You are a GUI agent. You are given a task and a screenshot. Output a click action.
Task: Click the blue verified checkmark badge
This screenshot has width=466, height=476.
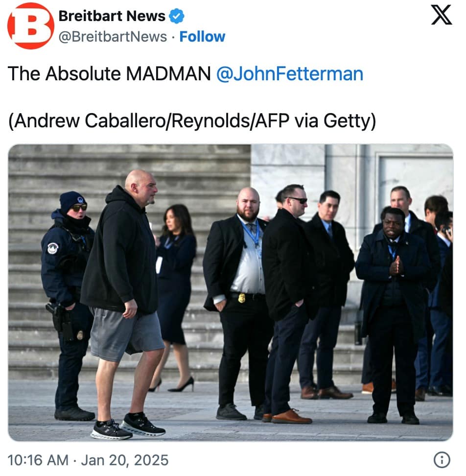click(177, 16)
